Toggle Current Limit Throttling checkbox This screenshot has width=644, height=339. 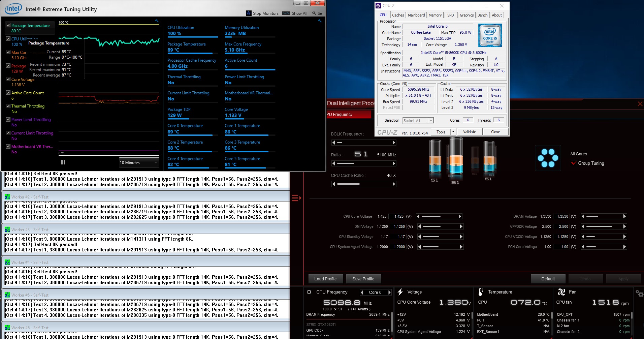coord(8,133)
